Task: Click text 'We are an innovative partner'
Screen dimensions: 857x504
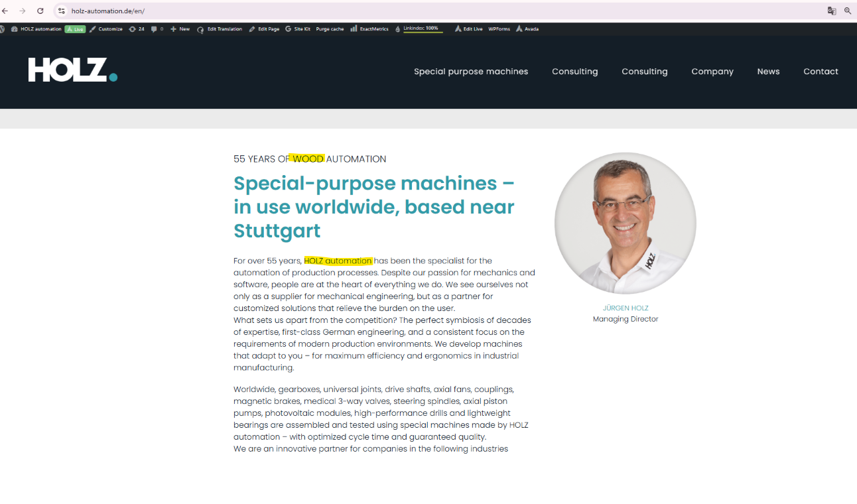Action: point(291,449)
